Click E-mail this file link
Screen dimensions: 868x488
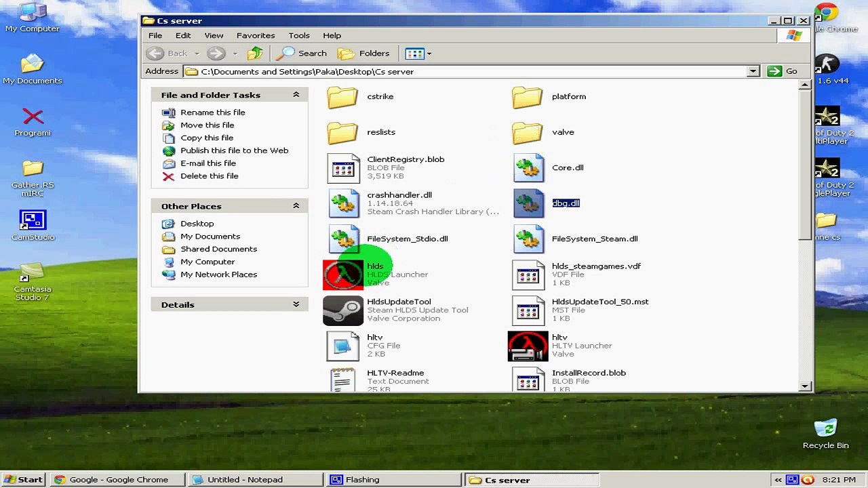click(208, 163)
